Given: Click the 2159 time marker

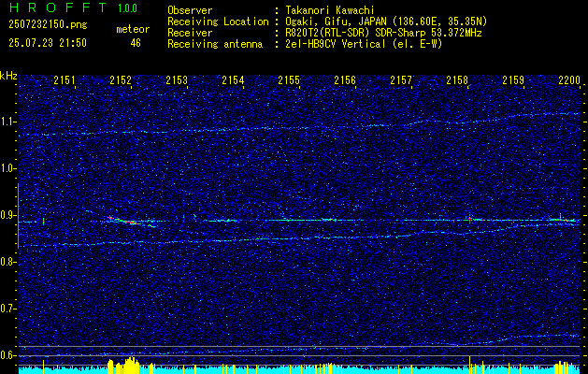Looking at the screenshot, I should pos(513,79).
